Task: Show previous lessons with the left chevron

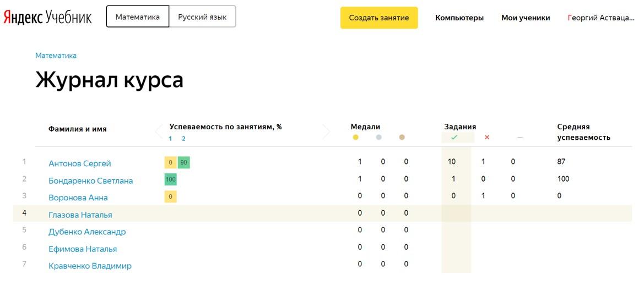Action: point(159,132)
